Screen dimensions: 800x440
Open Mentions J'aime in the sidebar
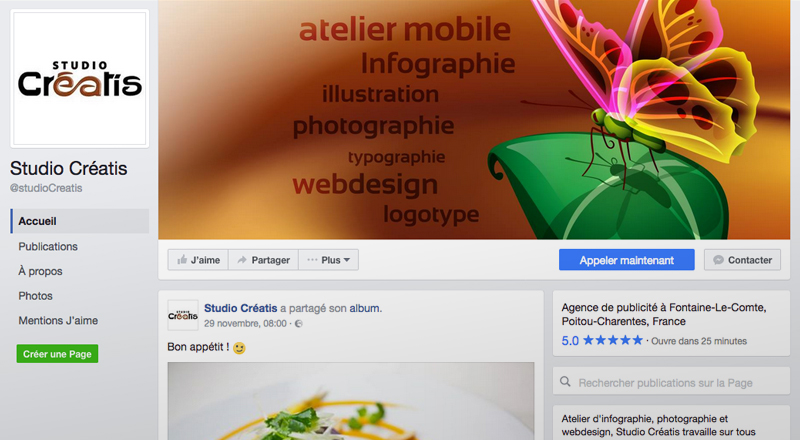[58, 321]
